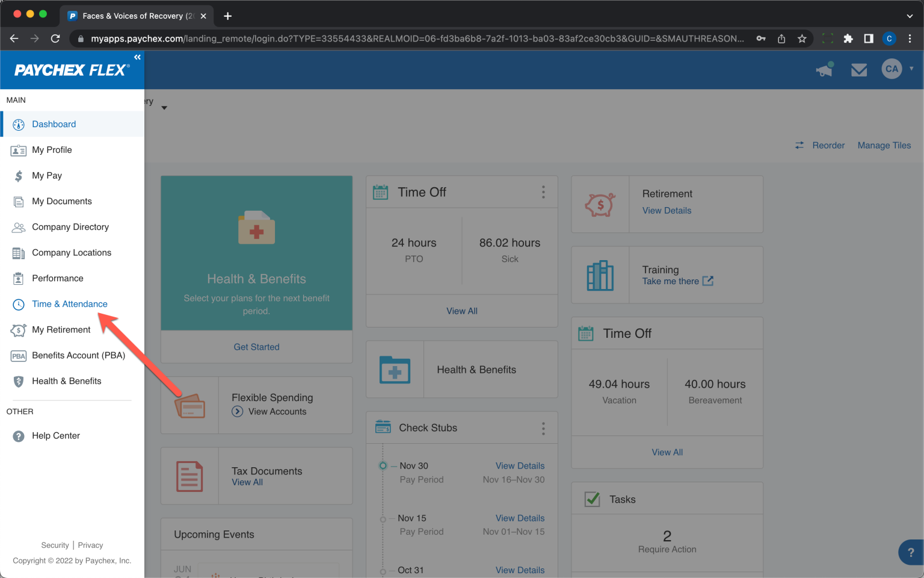Image resolution: width=924 pixels, height=578 pixels.
Task: Click the Manage Tiles link
Action: coord(884,145)
